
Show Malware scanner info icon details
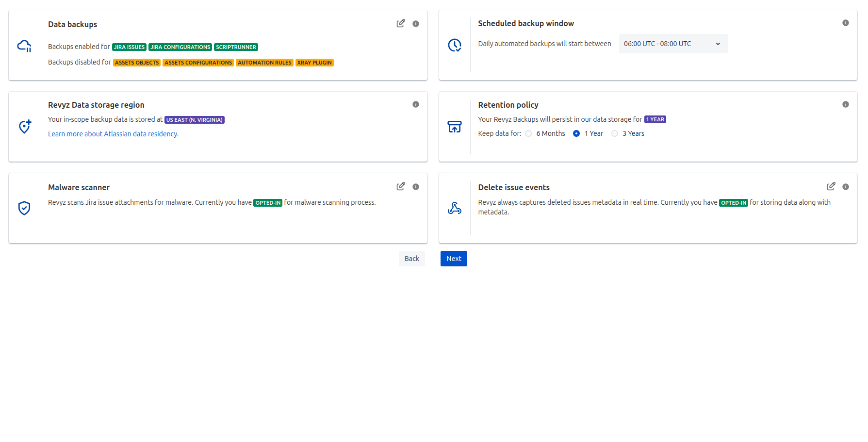pos(416,187)
